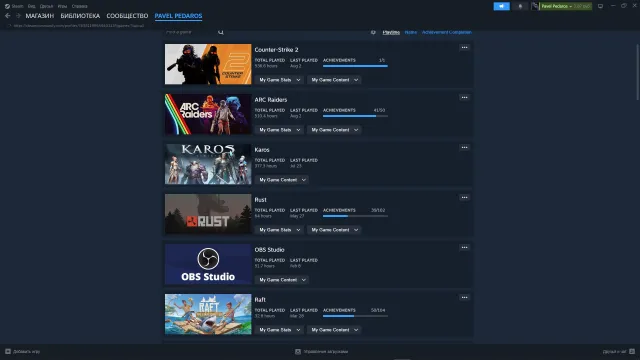Click the find a game search field
The height and width of the screenshot is (360, 640).
(190, 32)
